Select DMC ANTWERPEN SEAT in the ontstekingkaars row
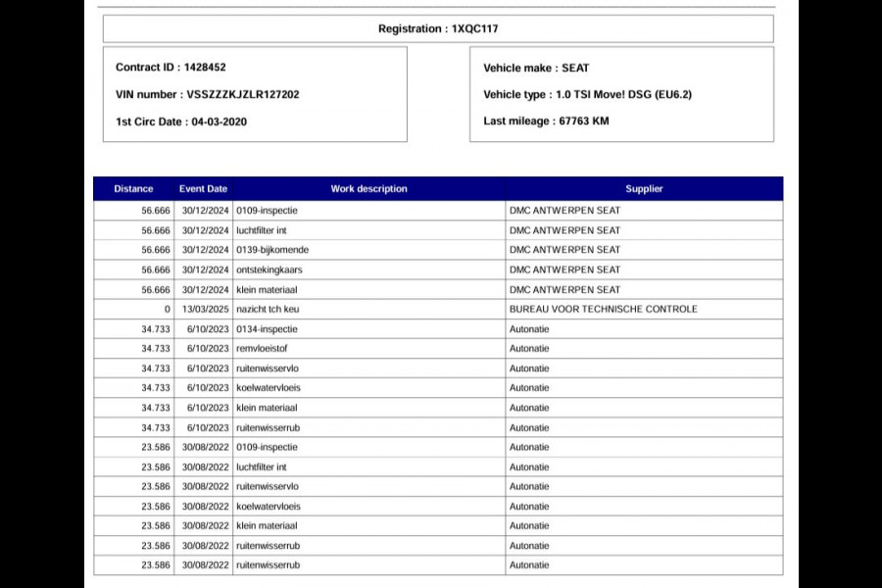This screenshot has height=588, width=882. tap(564, 269)
